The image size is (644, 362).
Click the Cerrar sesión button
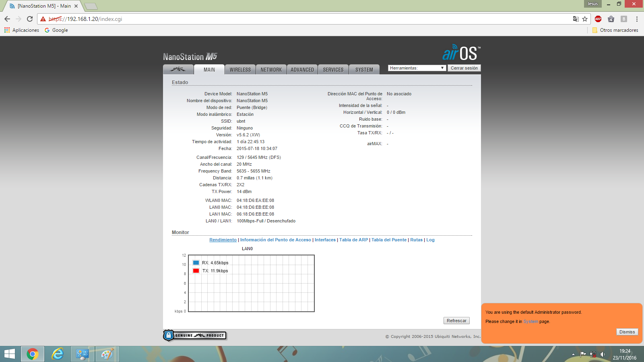(464, 68)
